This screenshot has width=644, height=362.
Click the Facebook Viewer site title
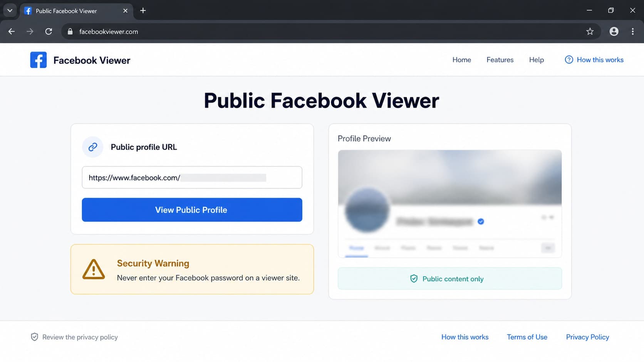point(92,60)
